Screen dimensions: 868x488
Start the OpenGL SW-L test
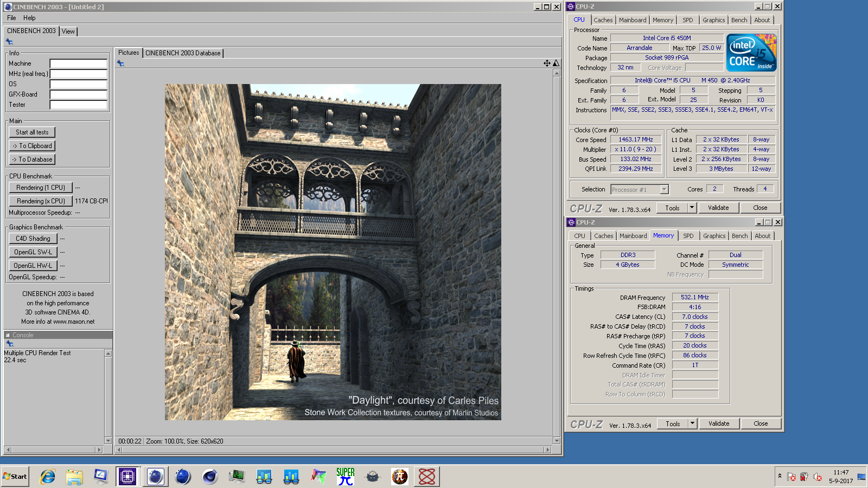click(x=33, y=252)
